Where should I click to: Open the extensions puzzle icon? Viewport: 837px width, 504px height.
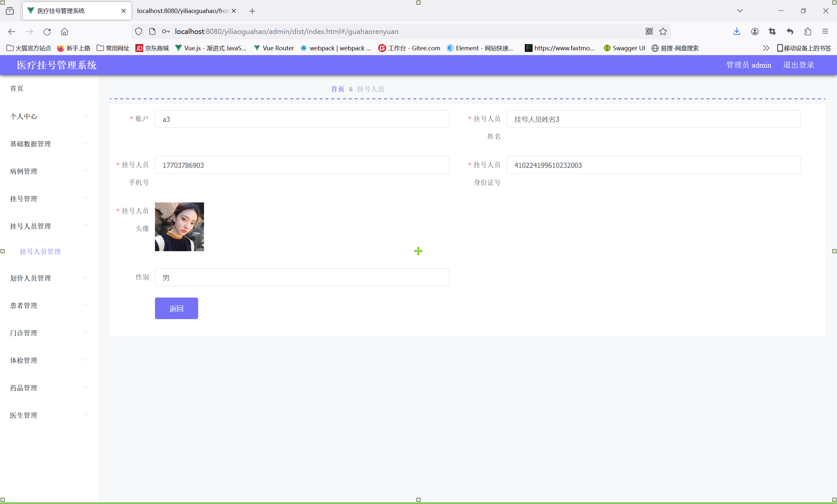tap(808, 32)
